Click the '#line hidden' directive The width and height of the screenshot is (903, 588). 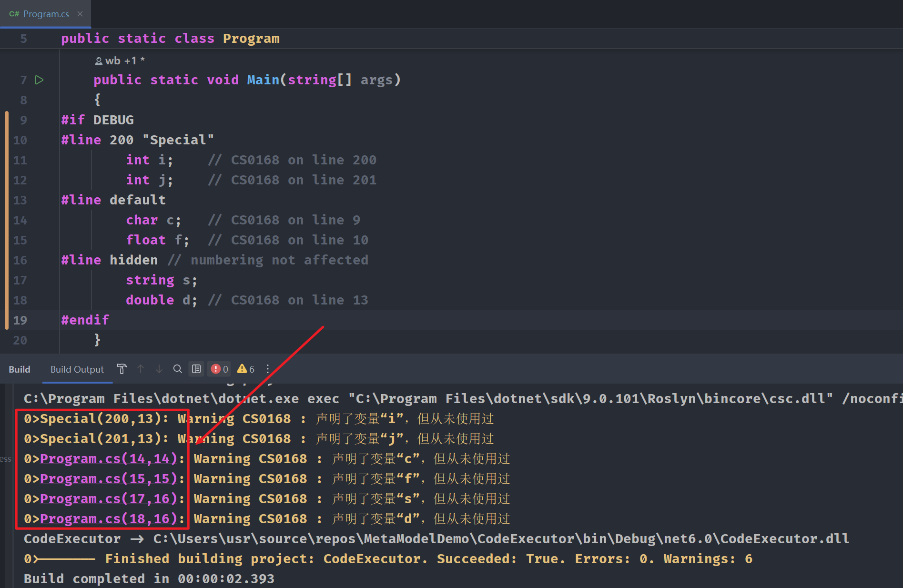[110, 260]
